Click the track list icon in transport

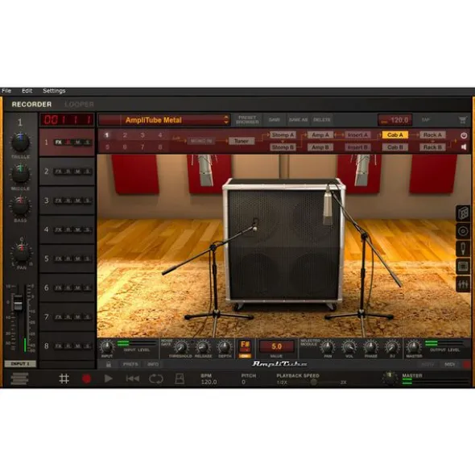[x=20, y=379]
